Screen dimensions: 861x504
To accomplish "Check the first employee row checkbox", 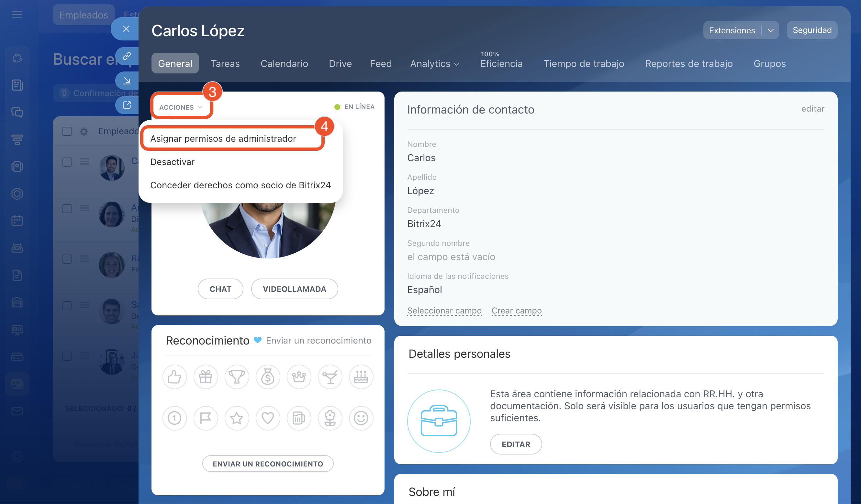I will (x=67, y=161).
